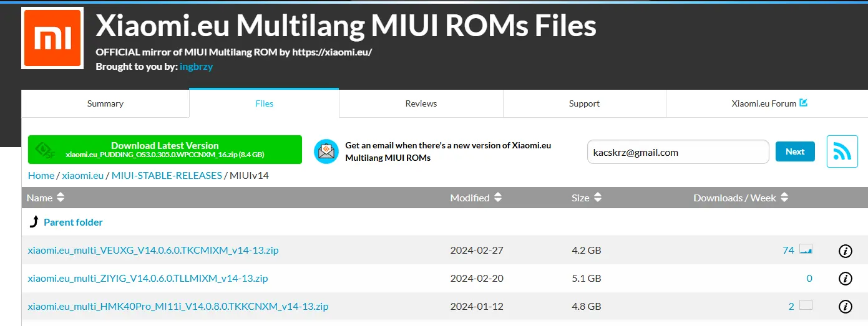Click the email envelope notification icon
This screenshot has width=868, height=326.
click(326, 151)
